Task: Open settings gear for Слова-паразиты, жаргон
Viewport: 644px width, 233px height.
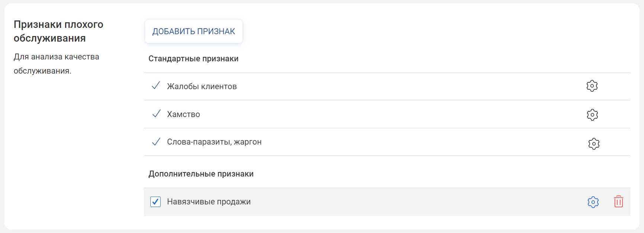Action: coord(593,143)
